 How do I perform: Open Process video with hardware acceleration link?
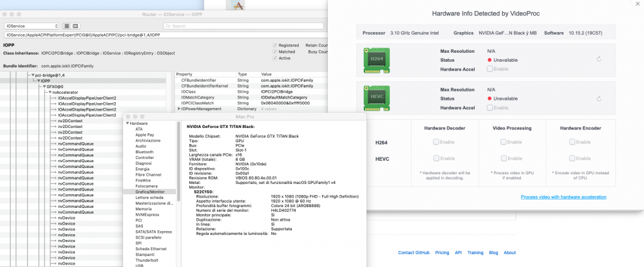[x=563, y=198]
